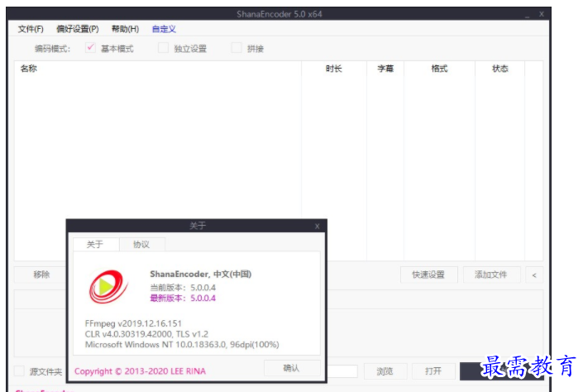Click the Copyright © 2013-2020 LEE RINA text

tap(140, 371)
